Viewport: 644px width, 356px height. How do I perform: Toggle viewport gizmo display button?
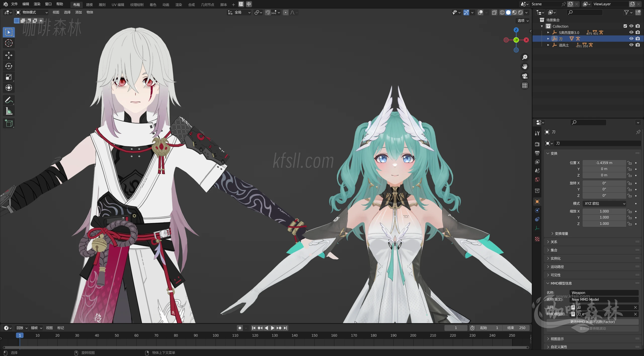466,12
